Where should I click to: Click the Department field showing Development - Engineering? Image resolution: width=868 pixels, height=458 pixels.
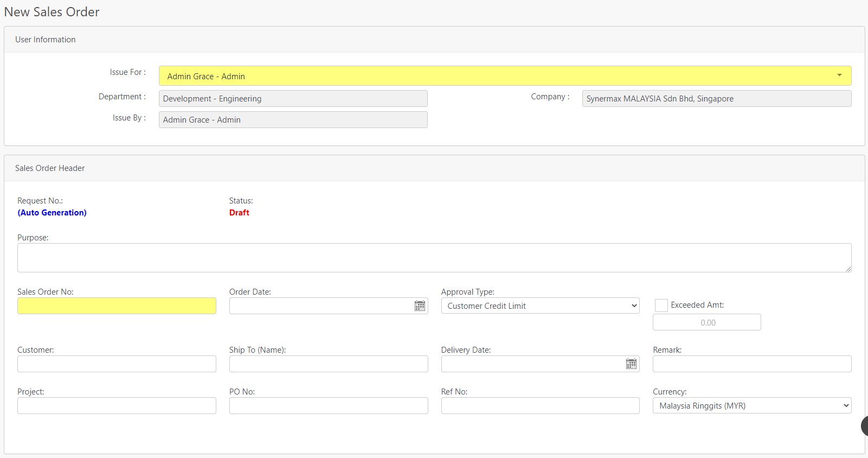tap(293, 98)
